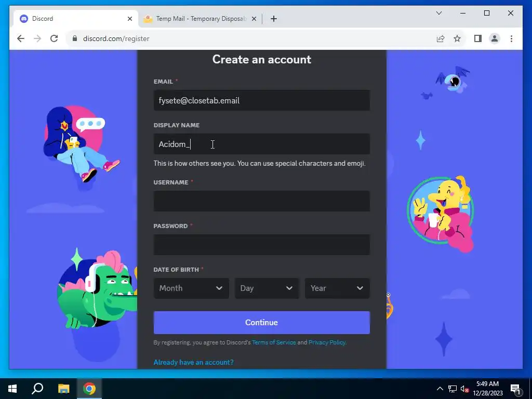Image resolution: width=532 pixels, height=399 pixels.
Task: Open Chrome three-dot menu
Action: [x=511, y=38]
